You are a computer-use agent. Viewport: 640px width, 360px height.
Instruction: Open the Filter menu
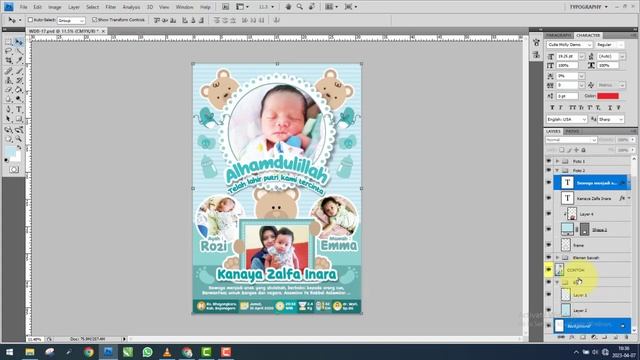click(x=111, y=7)
